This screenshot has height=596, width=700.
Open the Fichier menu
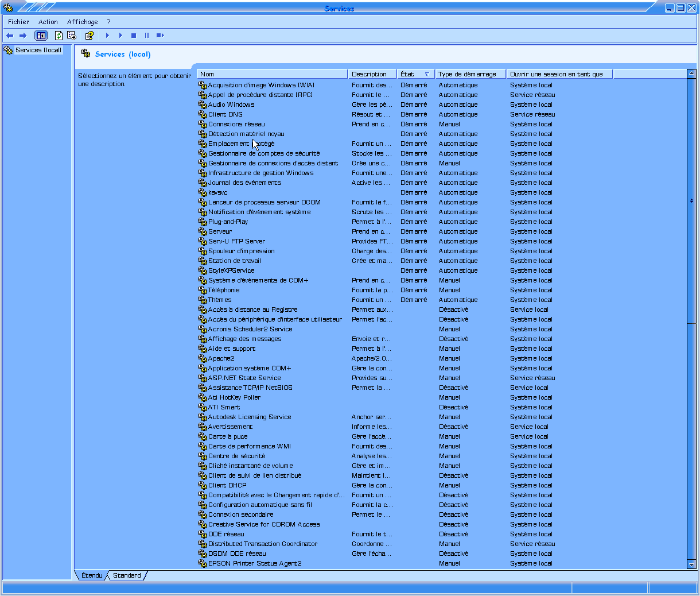click(18, 22)
